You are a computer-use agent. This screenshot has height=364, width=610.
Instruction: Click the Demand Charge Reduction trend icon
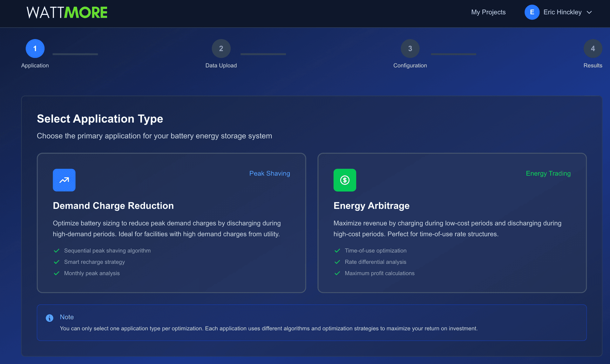tap(64, 180)
